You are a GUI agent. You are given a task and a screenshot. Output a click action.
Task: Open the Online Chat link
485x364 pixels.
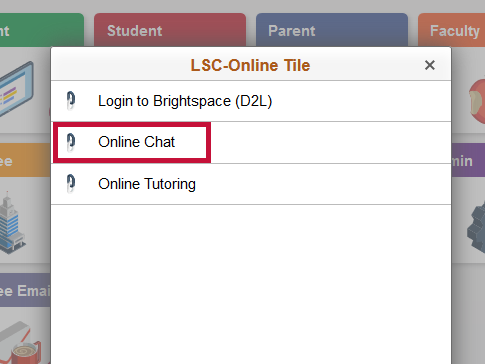coord(251,142)
